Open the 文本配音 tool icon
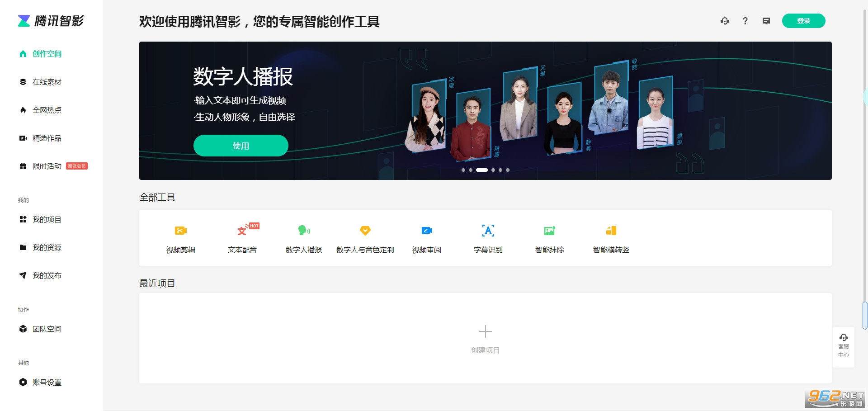This screenshot has width=868, height=411. (x=242, y=231)
